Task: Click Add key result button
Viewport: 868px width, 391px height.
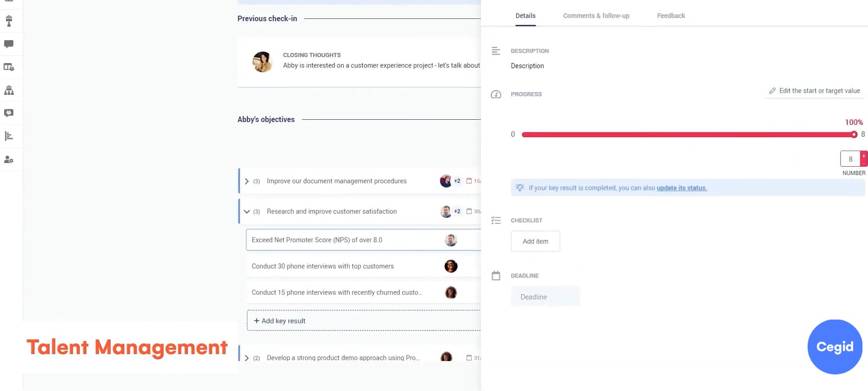Action: [x=280, y=321]
